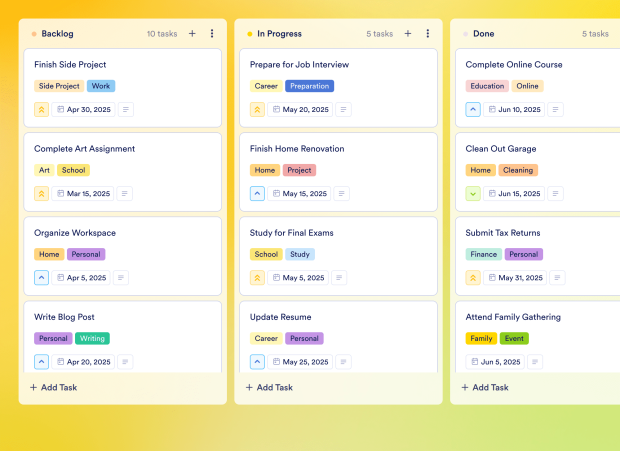Click priority icon on Finish Home Renovation card
This screenshot has height=451, width=620.
(257, 194)
